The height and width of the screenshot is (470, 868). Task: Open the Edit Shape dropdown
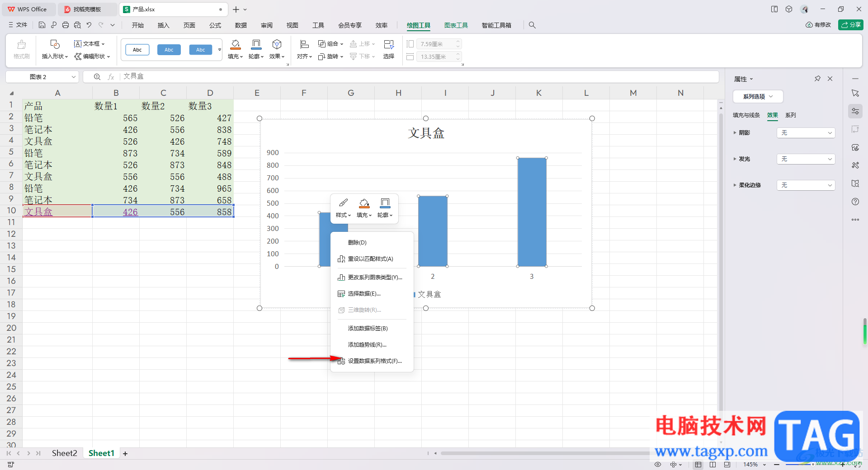tap(92, 56)
